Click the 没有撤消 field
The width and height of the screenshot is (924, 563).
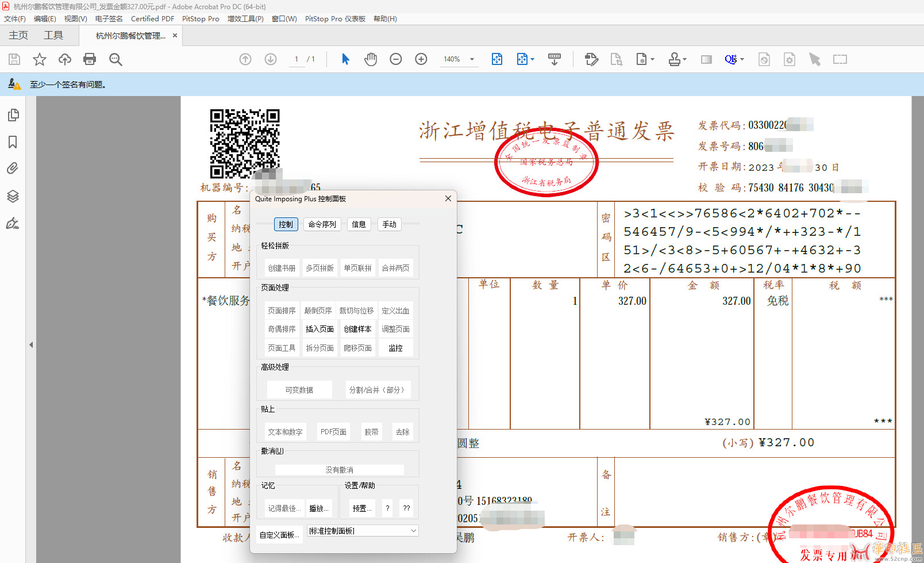pos(339,470)
